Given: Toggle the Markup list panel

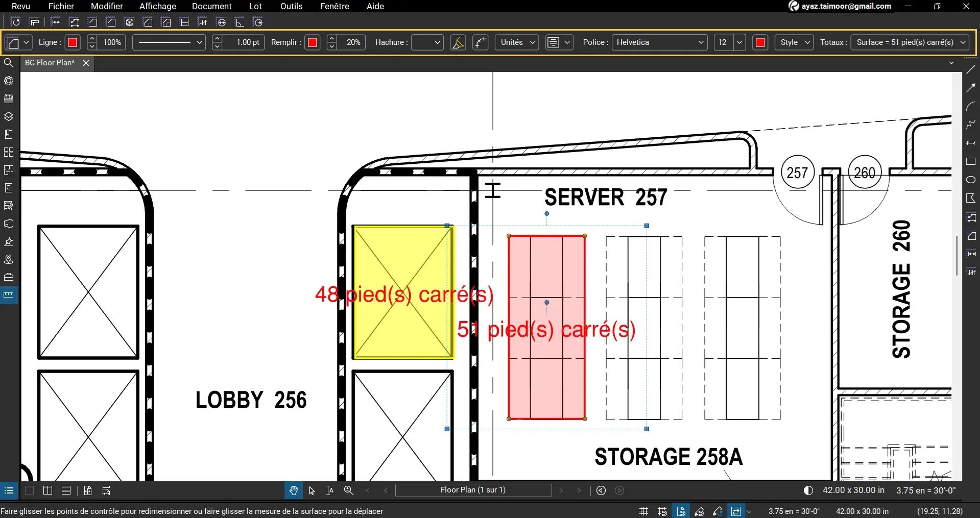Looking at the screenshot, I should [x=9, y=490].
